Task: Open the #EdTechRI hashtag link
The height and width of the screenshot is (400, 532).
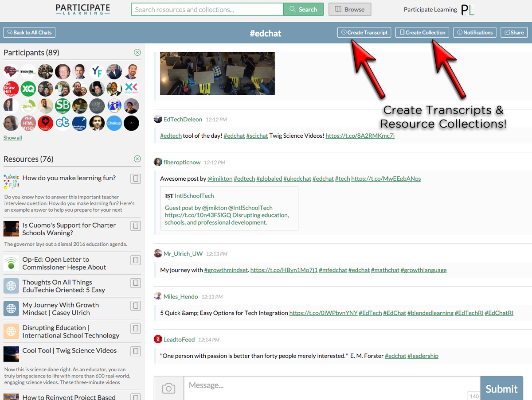Action: 469,313
